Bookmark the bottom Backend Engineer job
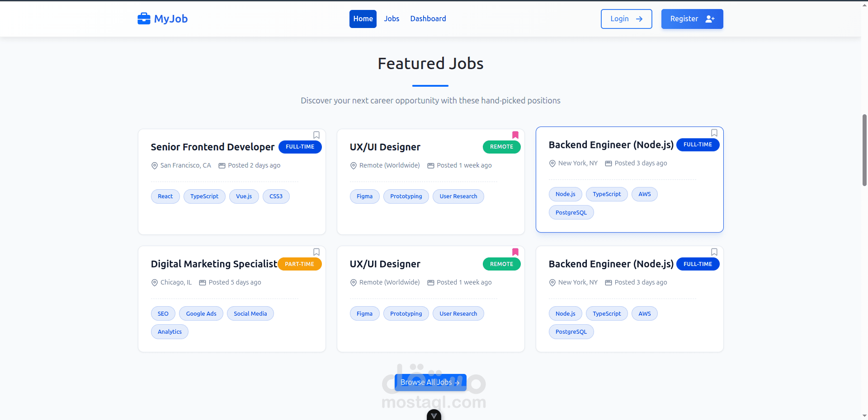Screen dimensions: 868x420 click(x=714, y=252)
